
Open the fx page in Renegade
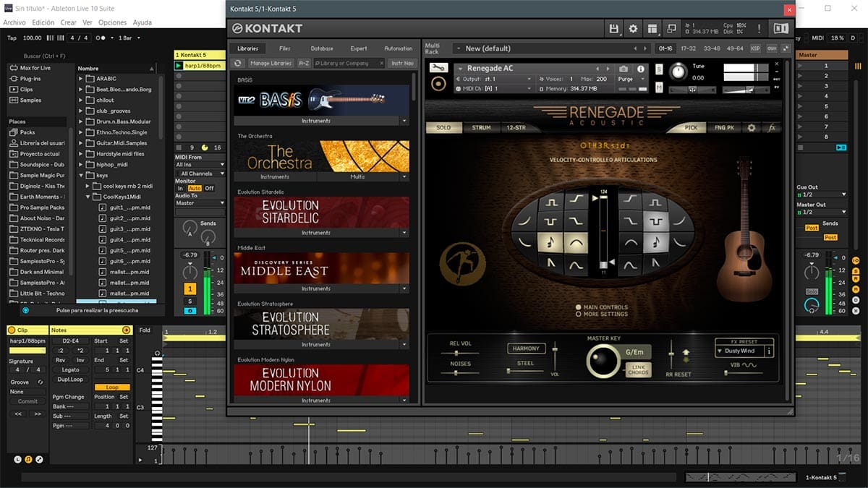coord(771,127)
